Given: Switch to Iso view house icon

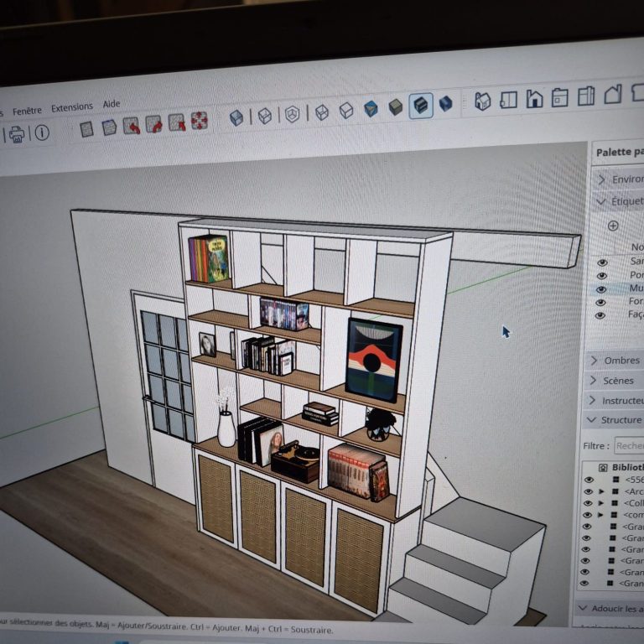Looking at the screenshot, I should click(483, 101).
